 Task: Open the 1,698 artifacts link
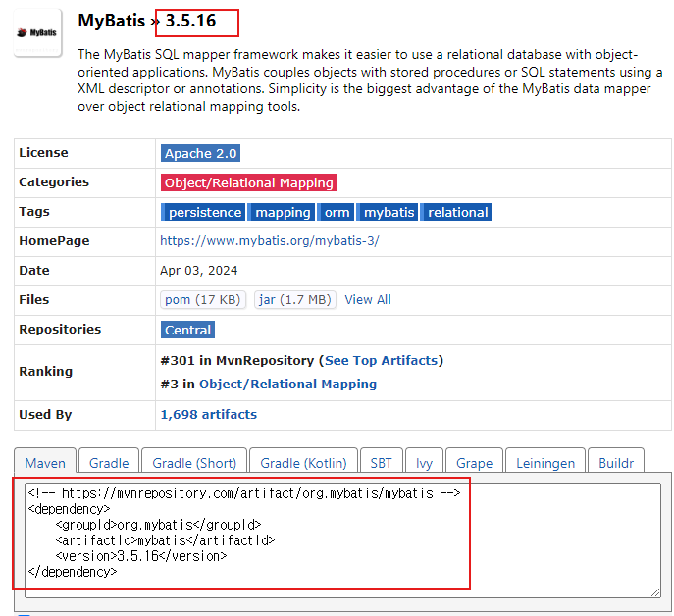(x=208, y=414)
